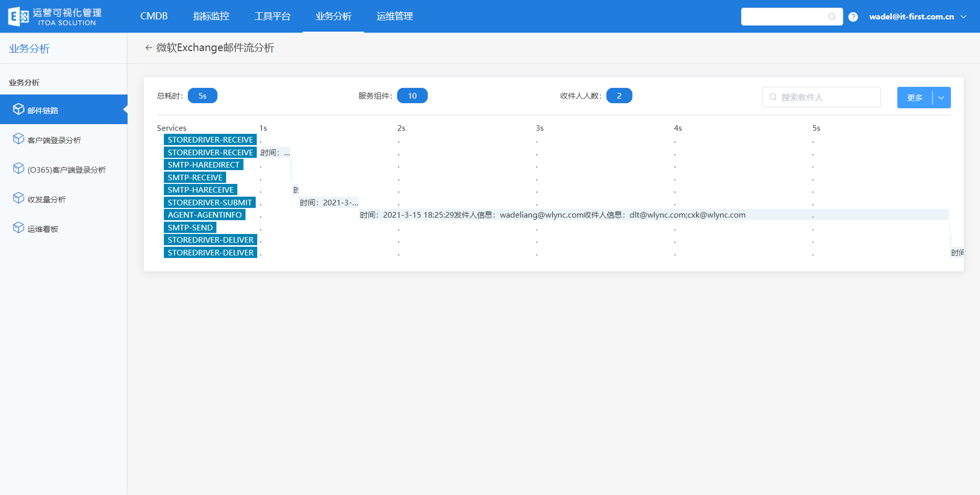Image resolution: width=980 pixels, height=495 pixels.
Task: Click the 运维看板 cube icon
Action: [x=18, y=227]
